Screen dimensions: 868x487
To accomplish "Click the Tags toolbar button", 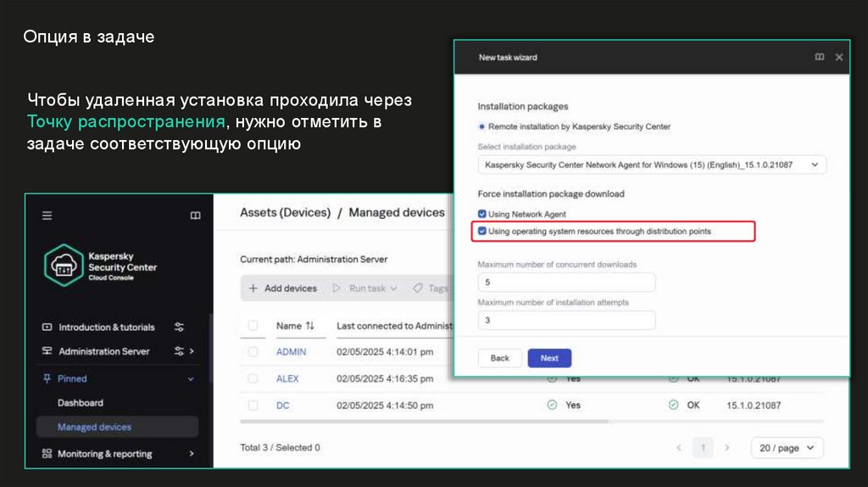I will pos(431,288).
